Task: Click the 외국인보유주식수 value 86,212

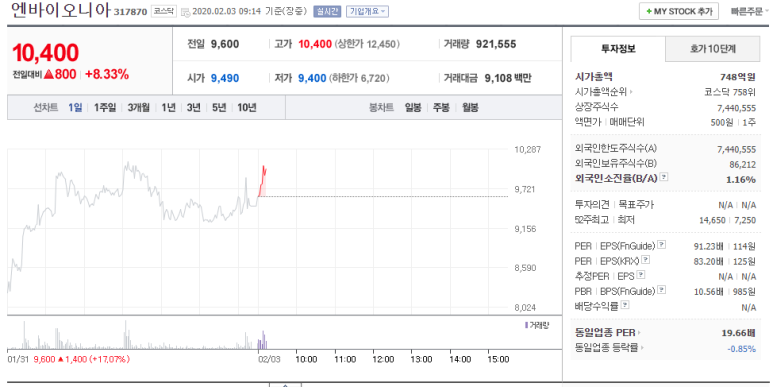Action: pyautogui.click(x=742, y=165)
